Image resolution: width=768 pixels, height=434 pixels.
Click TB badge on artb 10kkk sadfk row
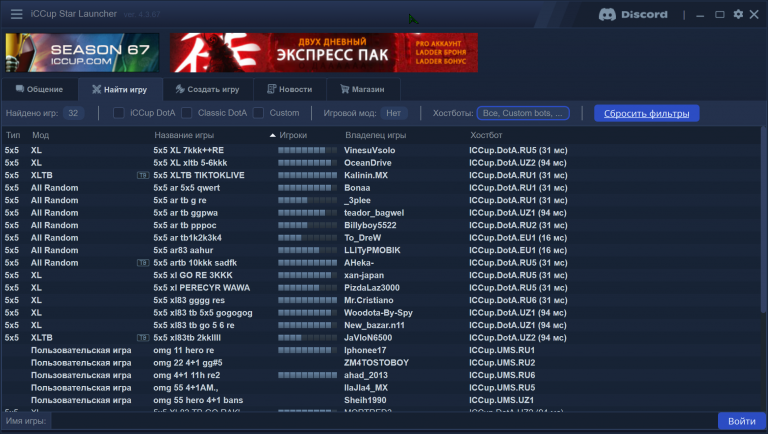coord(143,263)
